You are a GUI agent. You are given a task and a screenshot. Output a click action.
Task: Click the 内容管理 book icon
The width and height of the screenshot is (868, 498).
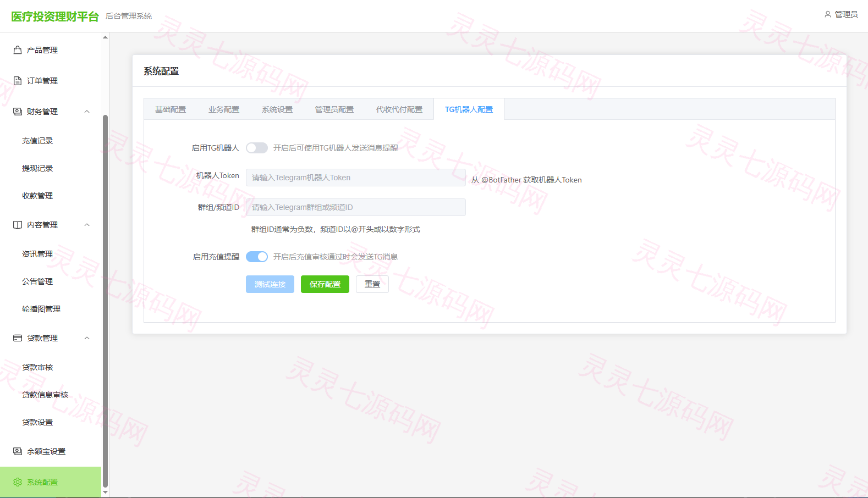[x=18, y=225]
